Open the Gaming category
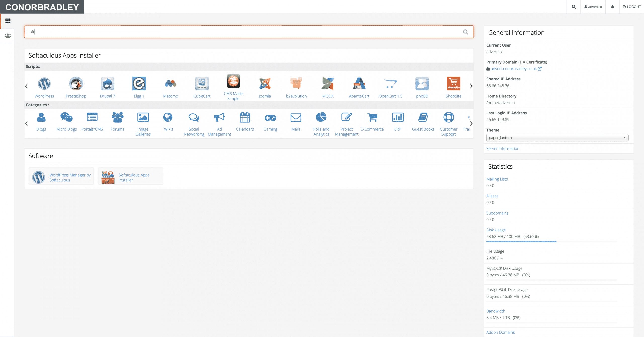The image size is (644, 337). [270, 122]
